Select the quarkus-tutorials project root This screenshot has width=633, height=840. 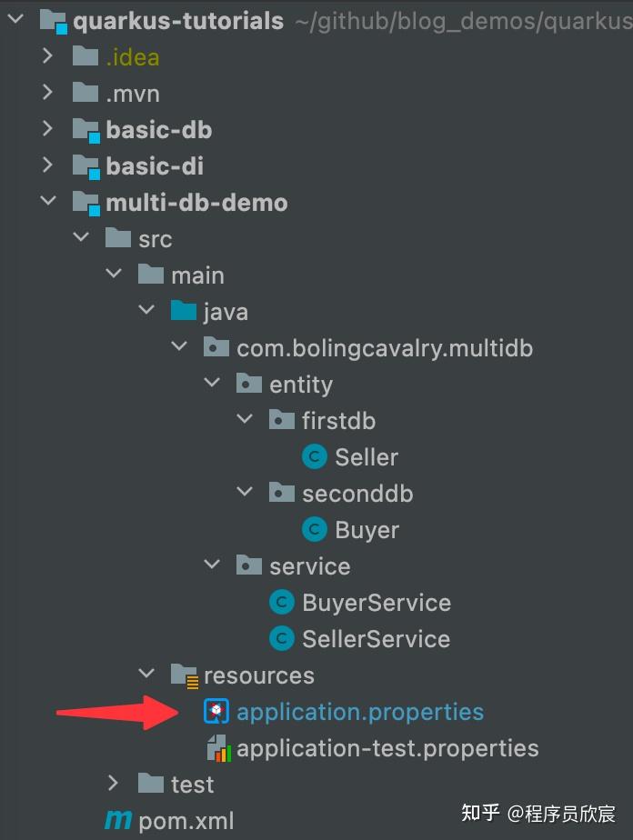tap(177, 20)
